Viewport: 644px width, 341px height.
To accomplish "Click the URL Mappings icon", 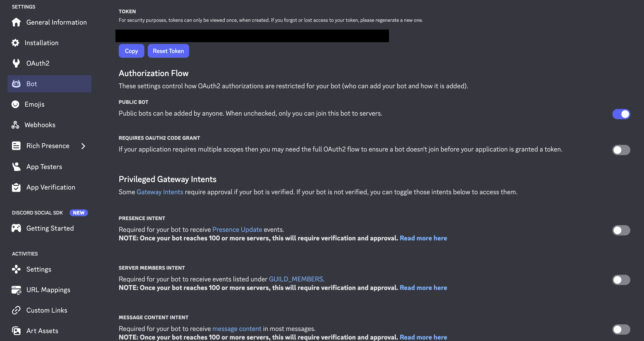I will (16, 290).
